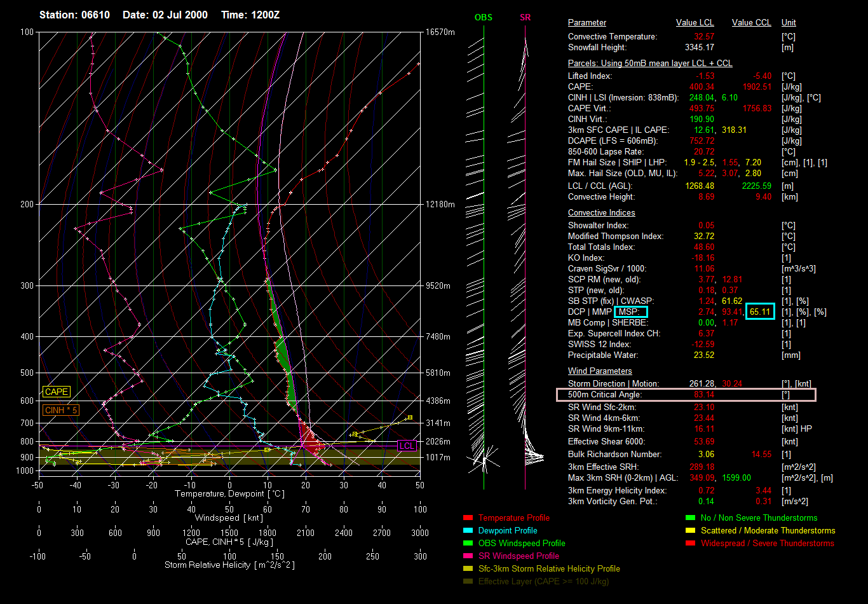Click the Value CCL column header
Viewport: 868px width, 604px height.
(751, 23)
